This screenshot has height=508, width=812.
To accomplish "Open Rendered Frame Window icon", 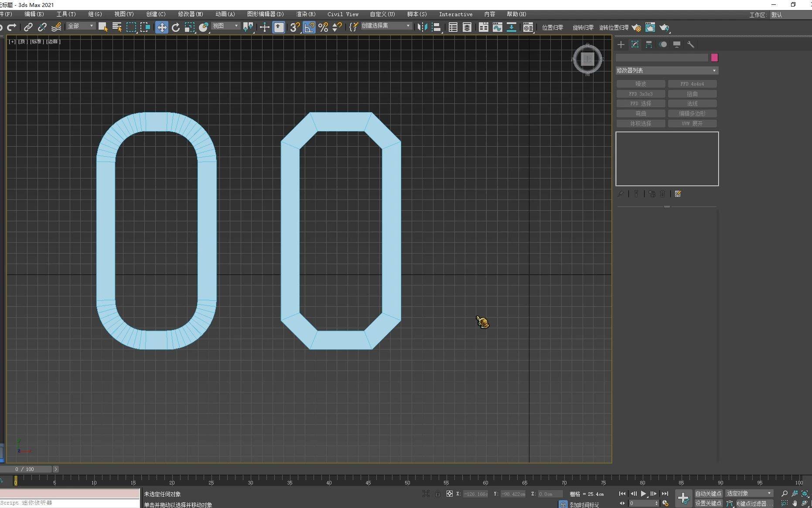I will pyautogui.click(x=650, y=27).
